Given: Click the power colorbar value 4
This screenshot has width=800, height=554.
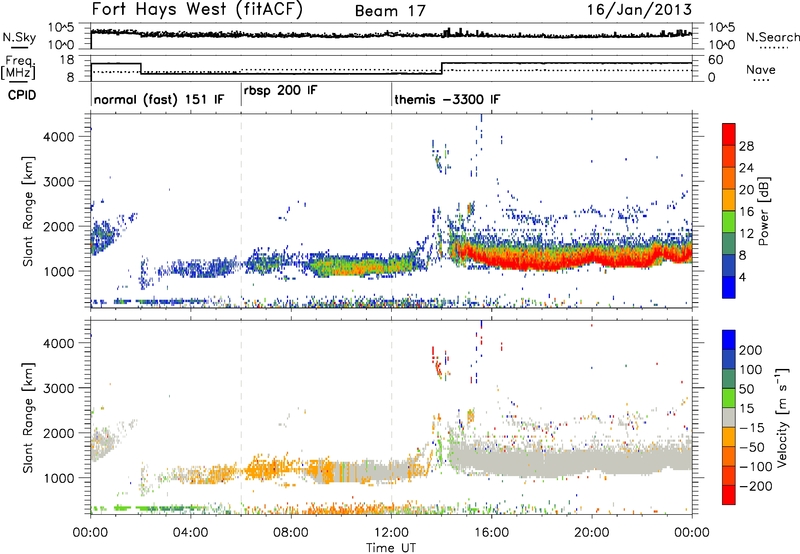Looking at the screenshot, I should pyautogui.click(x=743, y=277).
